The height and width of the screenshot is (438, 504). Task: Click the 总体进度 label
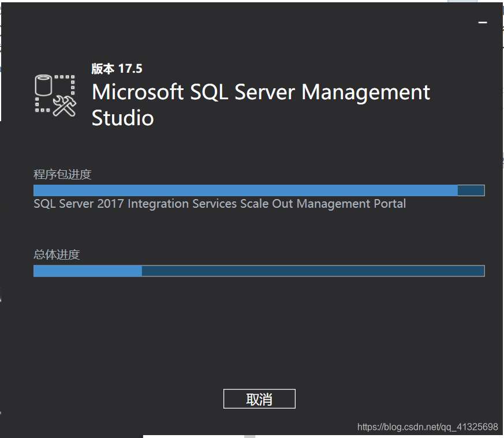[57, 254]
